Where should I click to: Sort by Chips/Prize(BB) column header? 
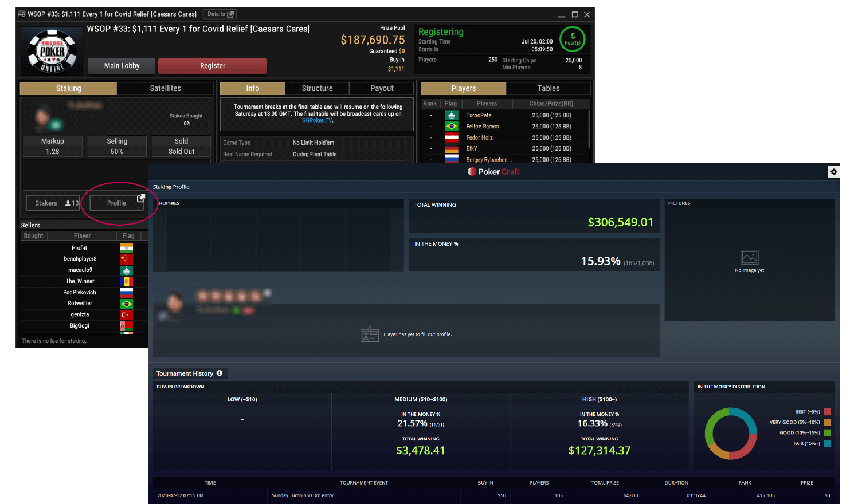click(551, 104)
